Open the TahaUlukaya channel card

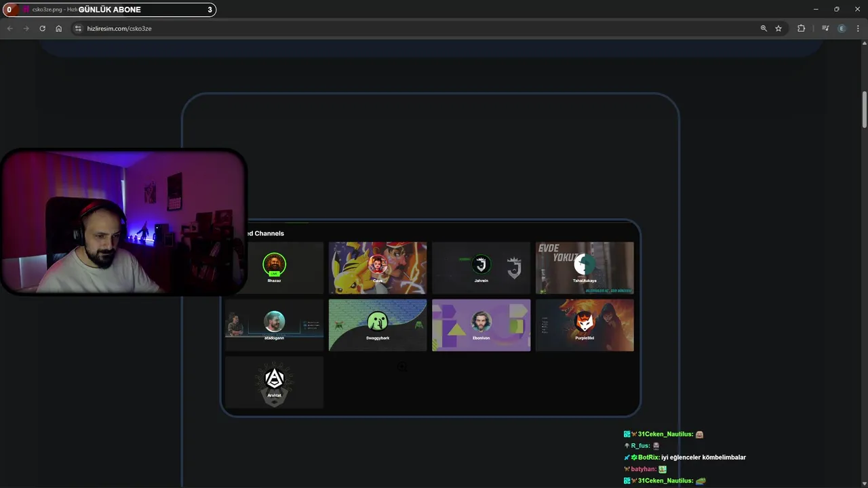click(585, 268)
